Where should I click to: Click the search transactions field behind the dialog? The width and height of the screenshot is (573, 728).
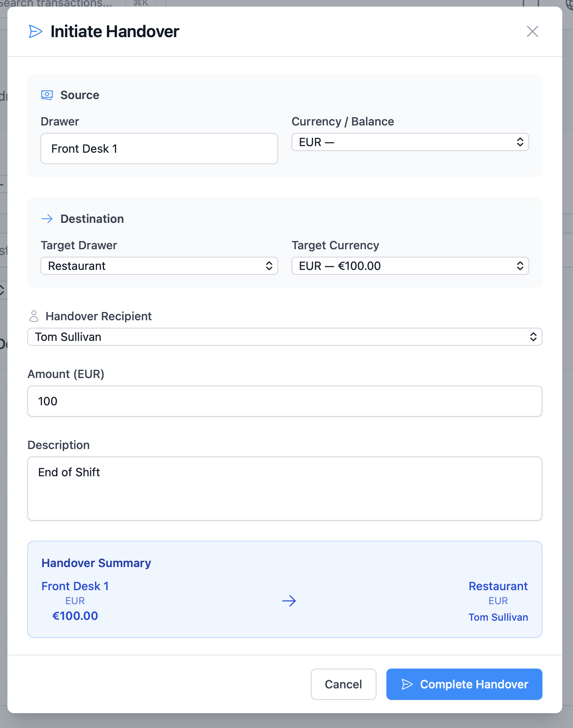(58, 3)
